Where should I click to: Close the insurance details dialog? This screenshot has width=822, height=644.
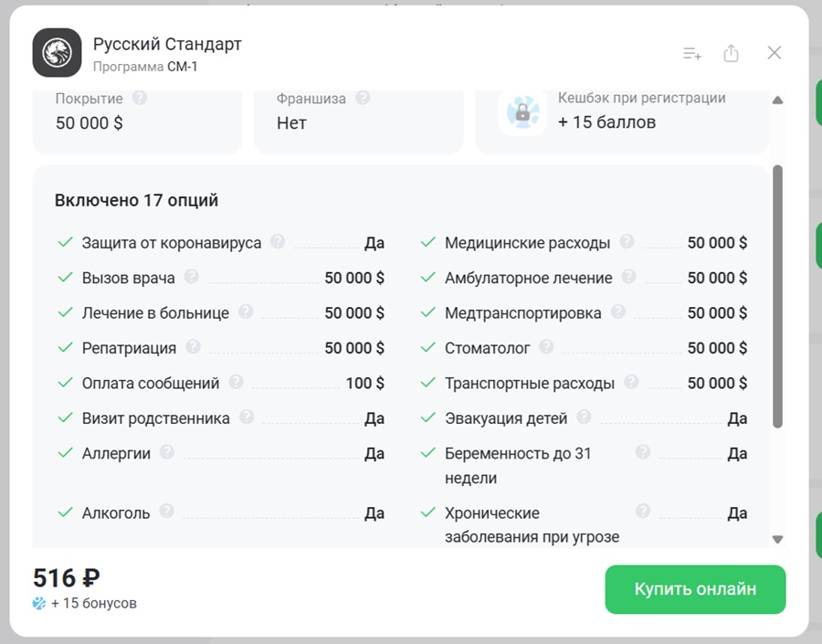[775, 52]
